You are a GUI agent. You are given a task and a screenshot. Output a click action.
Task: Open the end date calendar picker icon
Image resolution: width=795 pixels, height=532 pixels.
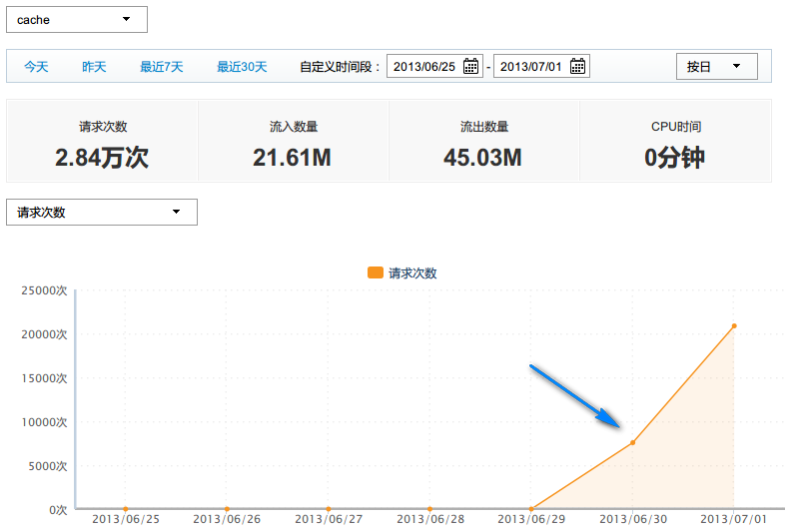coord(577,66)
